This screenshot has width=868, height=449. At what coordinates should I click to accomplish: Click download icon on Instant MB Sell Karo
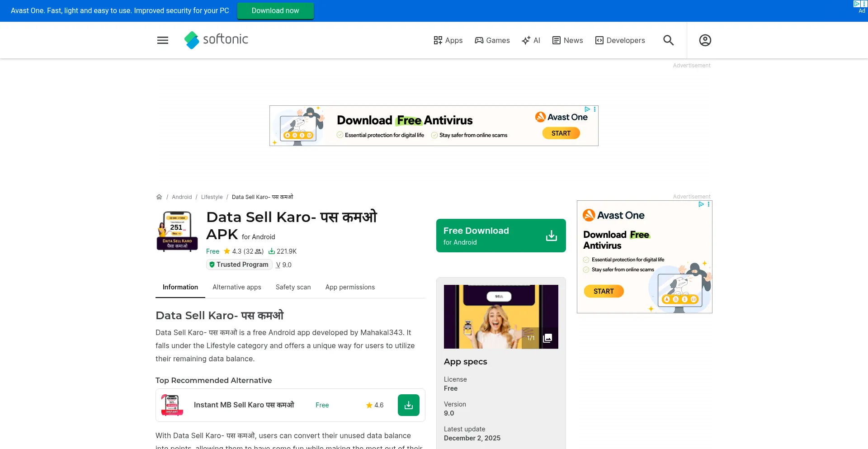409,405
